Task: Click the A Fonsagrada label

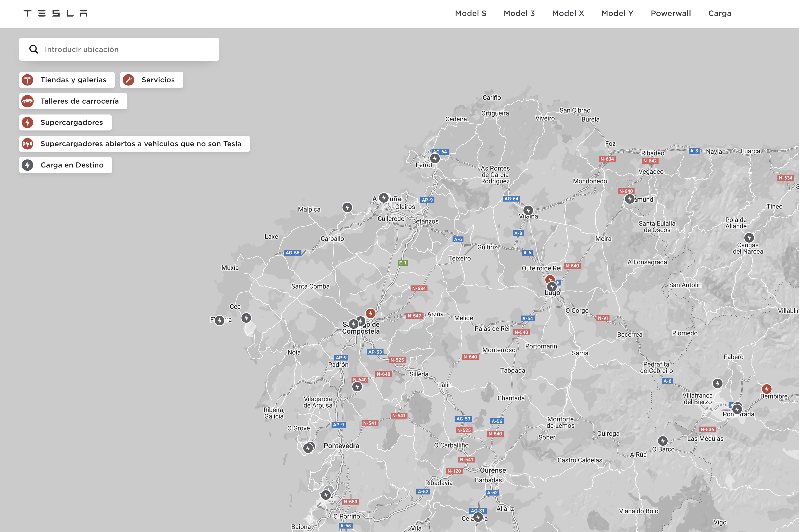Action: pos(647,262)
